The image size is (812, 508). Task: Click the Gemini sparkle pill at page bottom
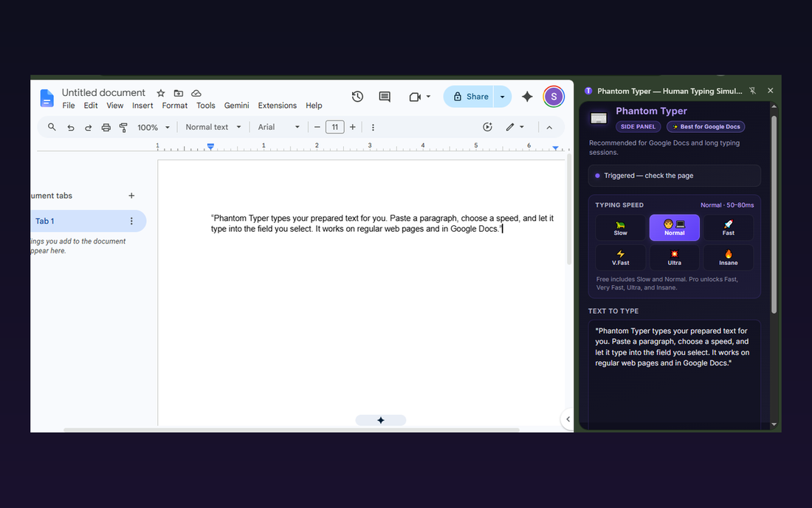pos(381,420)
